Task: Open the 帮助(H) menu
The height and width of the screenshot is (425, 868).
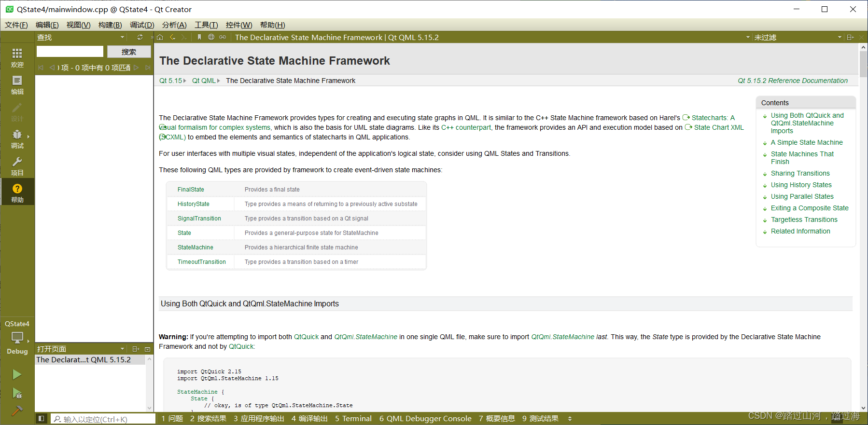Action: (x=272, y=25)
